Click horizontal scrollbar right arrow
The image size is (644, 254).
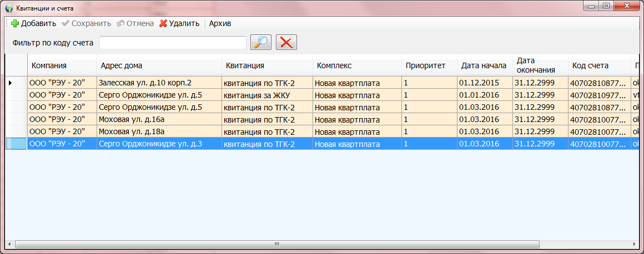pyautogui.click(x=635, y=244)
